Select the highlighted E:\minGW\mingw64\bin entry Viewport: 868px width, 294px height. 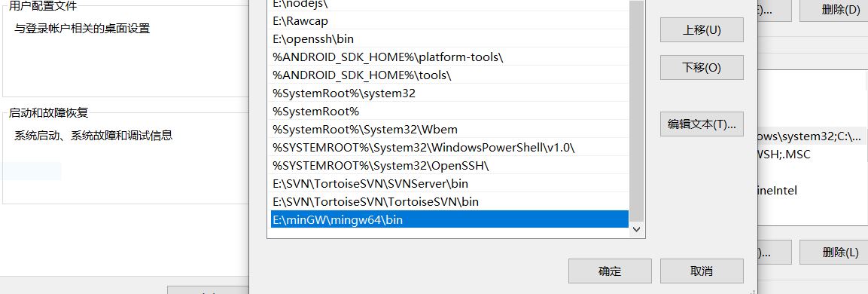[x=449, y=219]
